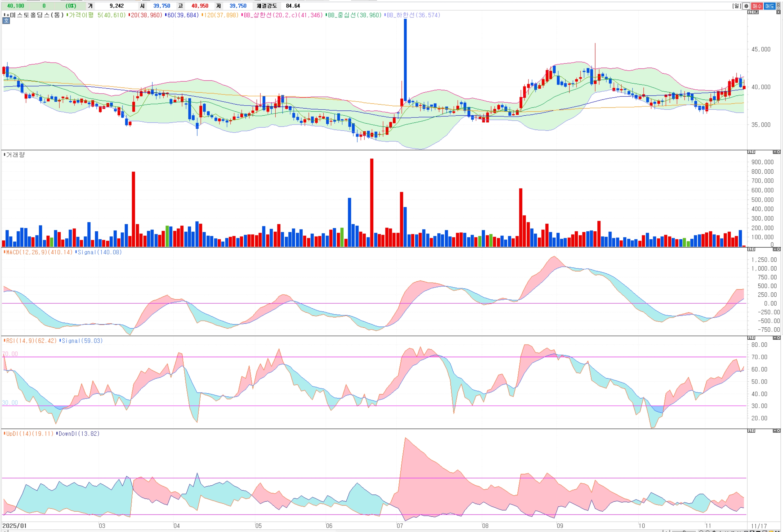
Task: Maximize the price chart pane
Action: tap(778, 12)
